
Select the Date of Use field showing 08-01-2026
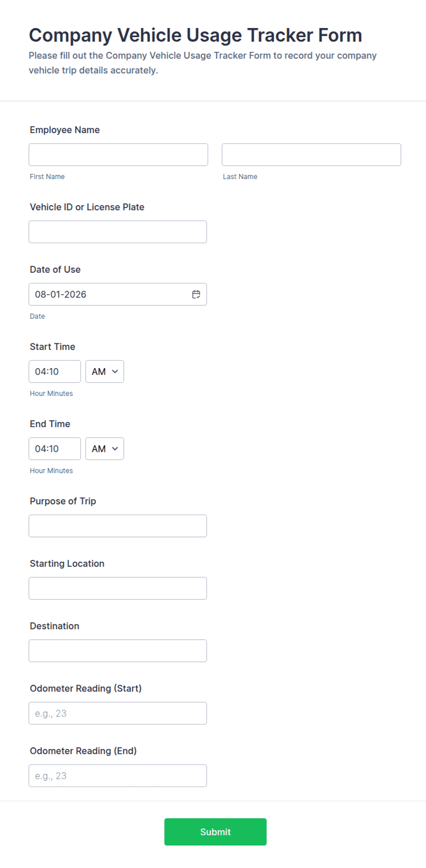click(118, 294)
